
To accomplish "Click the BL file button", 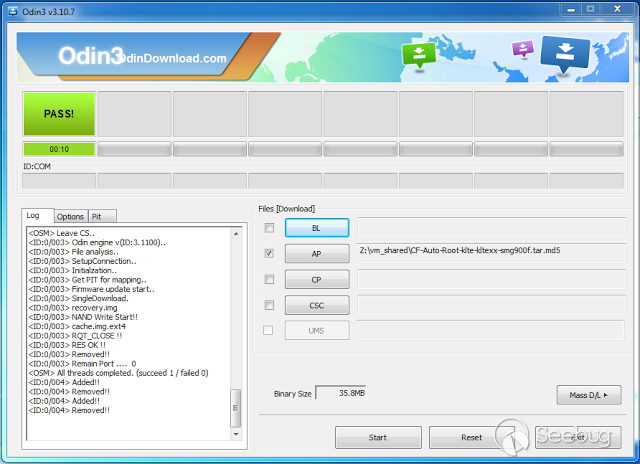I will [x=317, y=228].
